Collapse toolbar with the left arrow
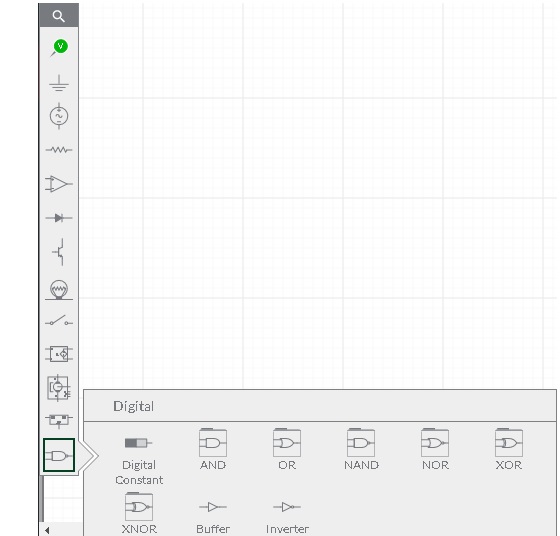 click(x=47, y=530)
